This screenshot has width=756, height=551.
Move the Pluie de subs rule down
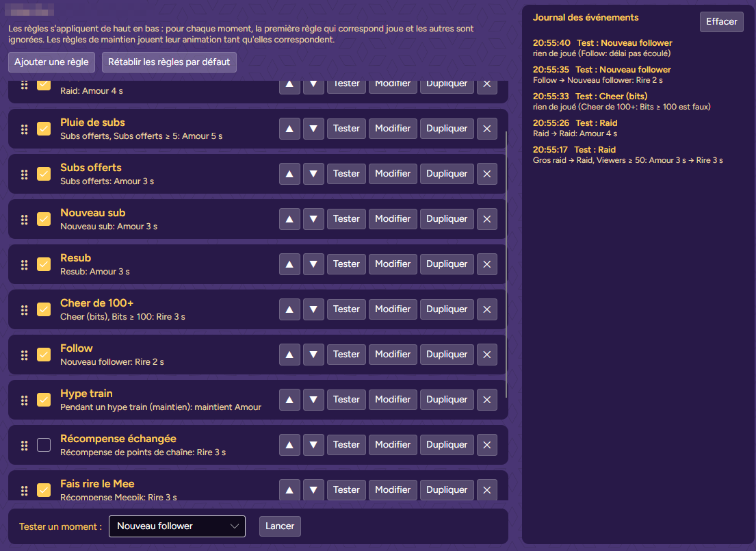pos(313,129)
